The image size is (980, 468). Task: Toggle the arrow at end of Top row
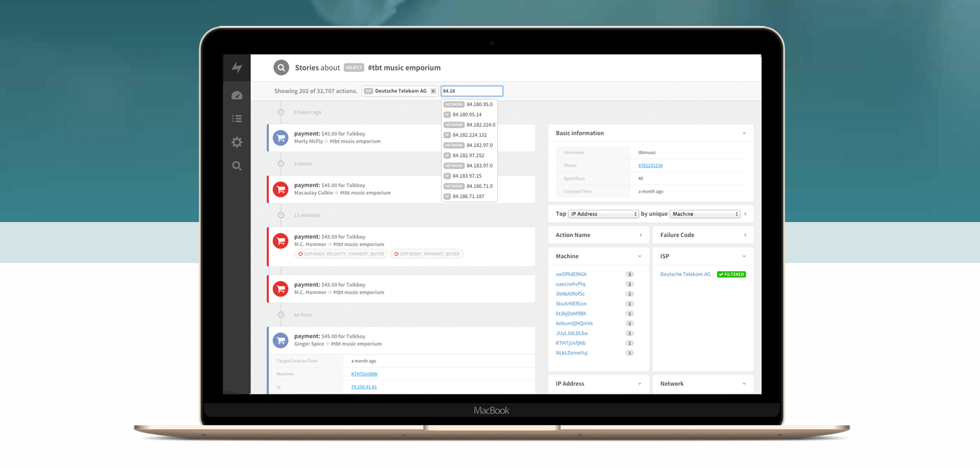[745, 214]
